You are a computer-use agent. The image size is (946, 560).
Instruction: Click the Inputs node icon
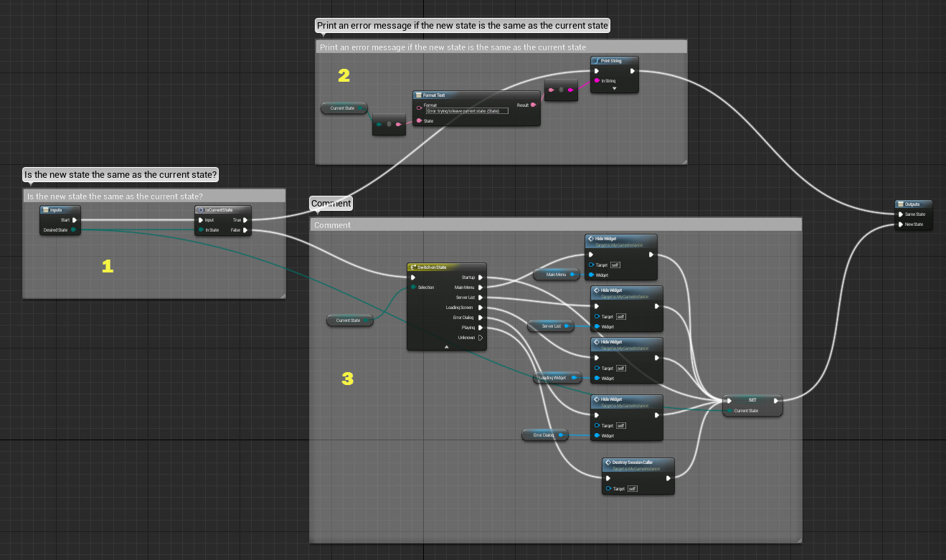coord(47,210)
